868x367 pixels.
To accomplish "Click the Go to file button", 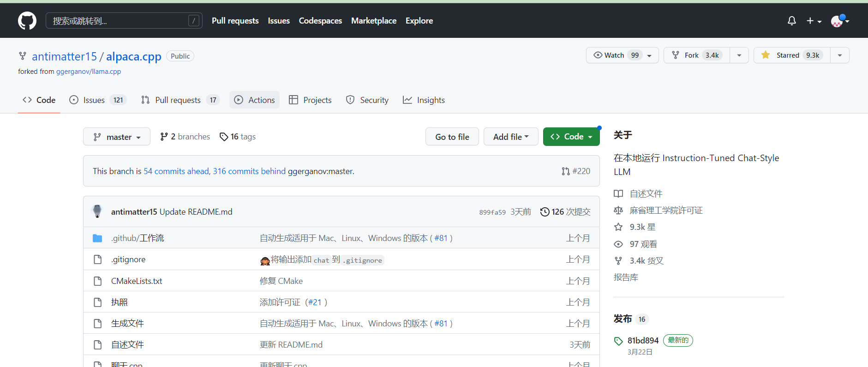I will pos(452,137).
